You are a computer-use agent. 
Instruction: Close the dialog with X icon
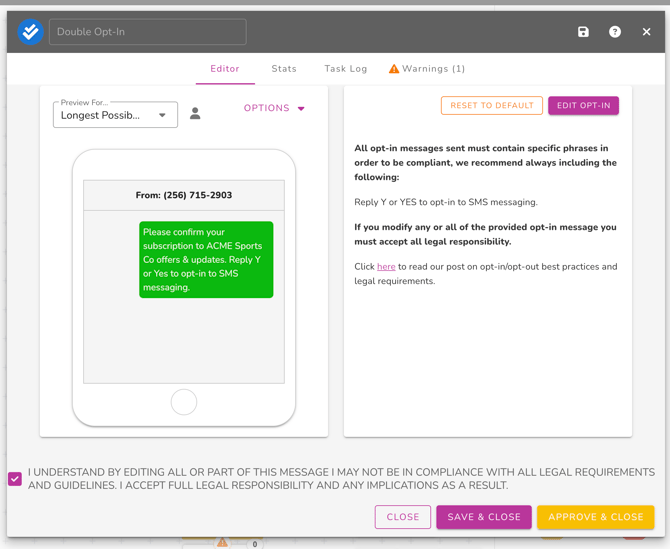click(646, 32)
